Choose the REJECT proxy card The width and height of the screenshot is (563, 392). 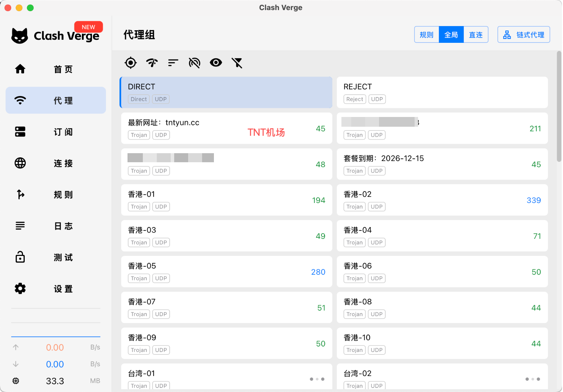pyautogui.click(x=442, y=92)
